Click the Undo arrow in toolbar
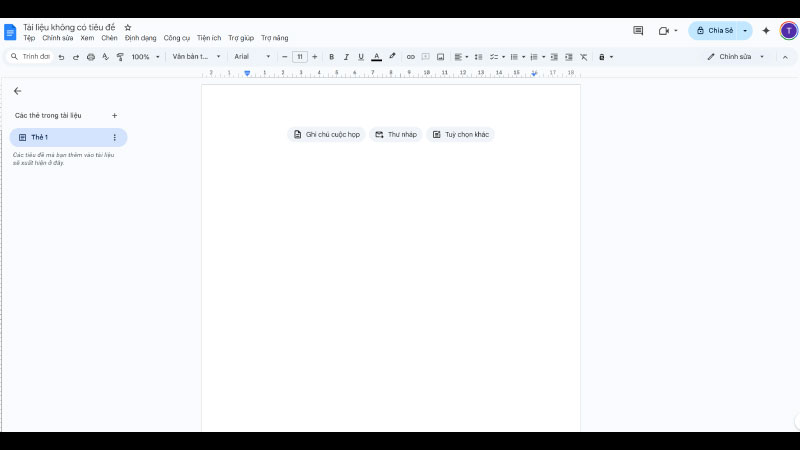Image resolution: width=800 pixels, height=450 pixels. coord(62,57)
